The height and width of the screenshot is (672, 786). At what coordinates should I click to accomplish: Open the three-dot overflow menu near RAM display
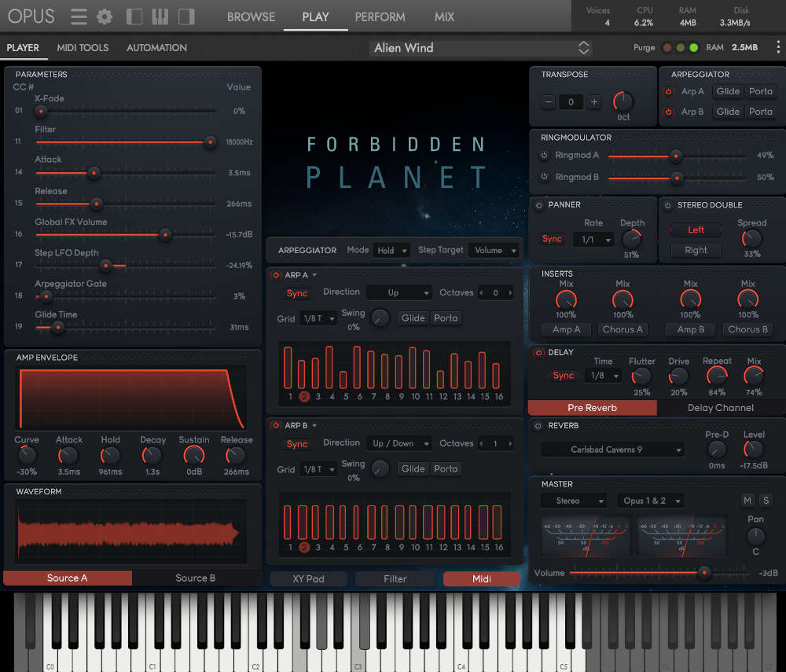click(x=779, y=47)
